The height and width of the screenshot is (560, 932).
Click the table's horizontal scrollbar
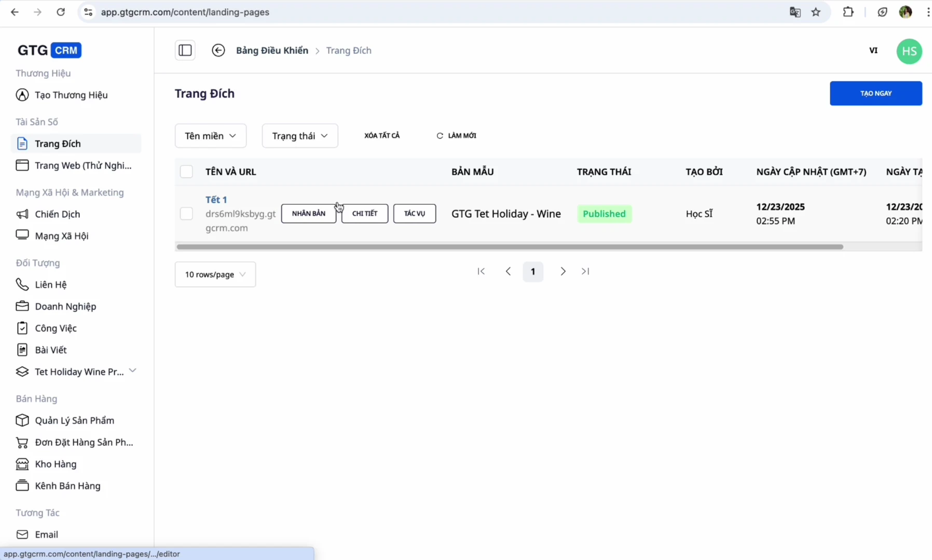pos(510,247)
